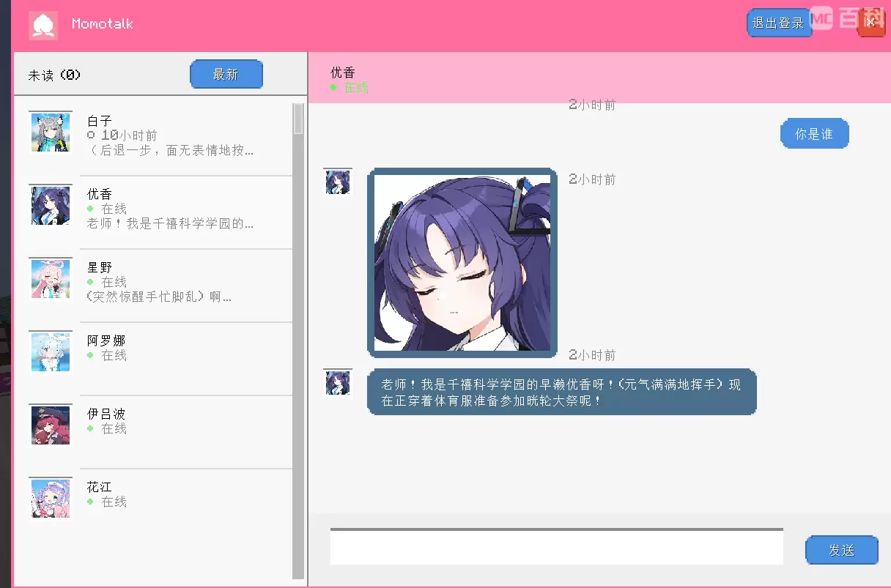Click 优香's avatar in contact list
This screenshot has width=891, height=588.
pyautogui.click(x=51, y=206)
